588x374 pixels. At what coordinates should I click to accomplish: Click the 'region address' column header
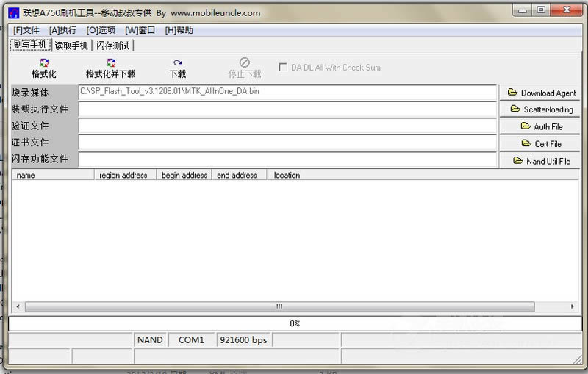tap(123, 176)
